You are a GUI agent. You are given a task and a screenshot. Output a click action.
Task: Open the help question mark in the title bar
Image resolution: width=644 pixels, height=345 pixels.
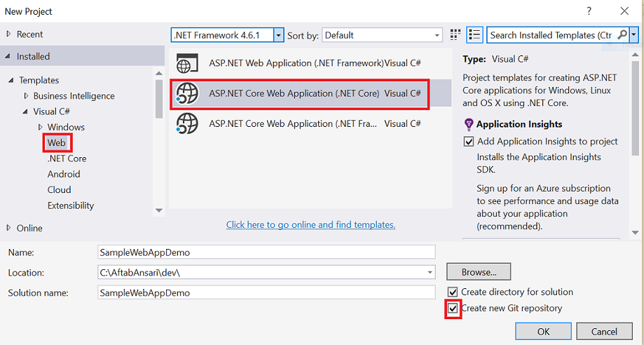coord(589,11)
